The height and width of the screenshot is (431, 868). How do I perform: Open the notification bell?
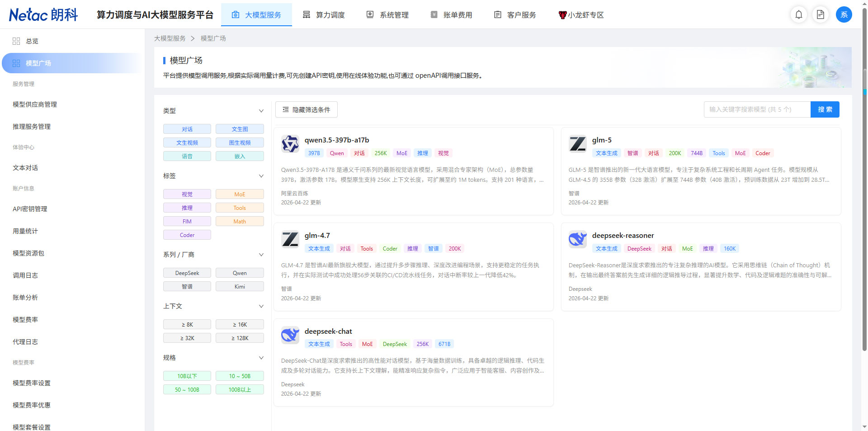(x=799, y=14)
